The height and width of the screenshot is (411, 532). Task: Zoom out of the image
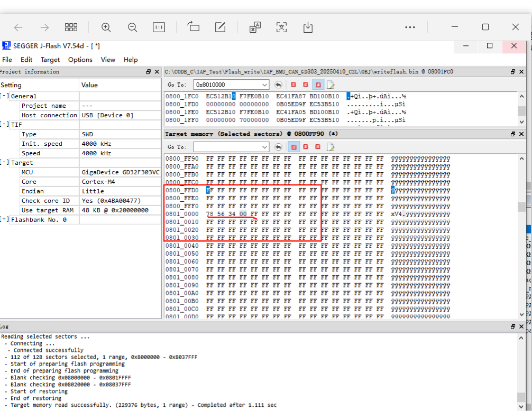[x=132, y=27]
